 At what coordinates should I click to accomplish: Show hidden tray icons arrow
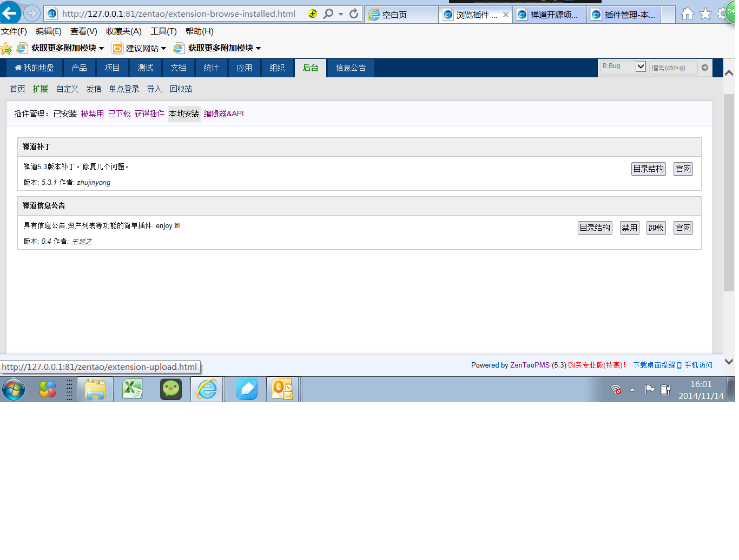632,390
